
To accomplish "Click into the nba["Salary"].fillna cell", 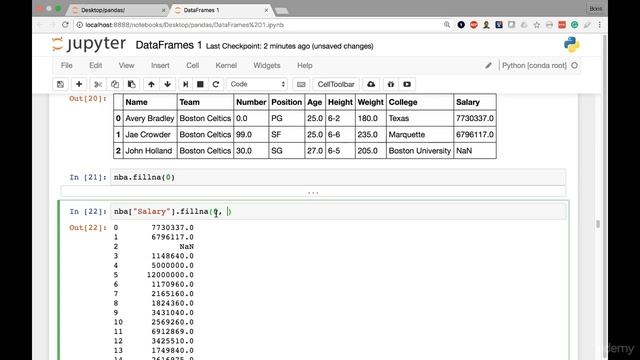I will point(338,211).
